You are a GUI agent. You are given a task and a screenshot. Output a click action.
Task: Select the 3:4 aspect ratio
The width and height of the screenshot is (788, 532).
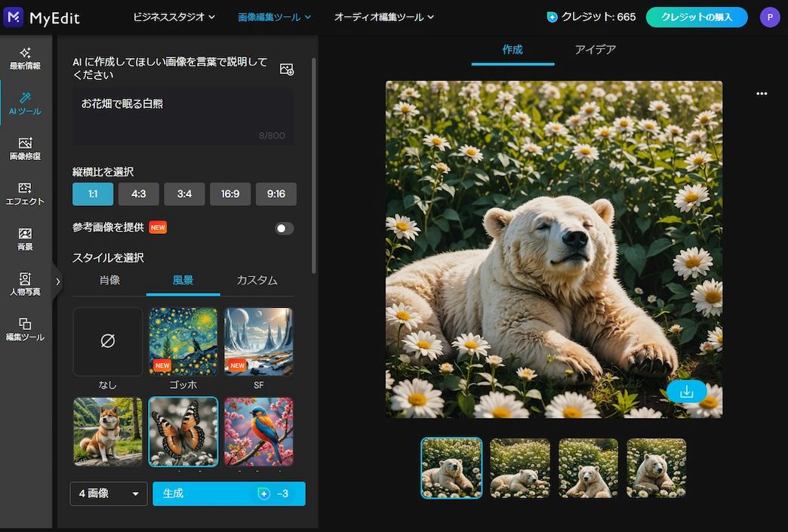[x=184, y=194]
